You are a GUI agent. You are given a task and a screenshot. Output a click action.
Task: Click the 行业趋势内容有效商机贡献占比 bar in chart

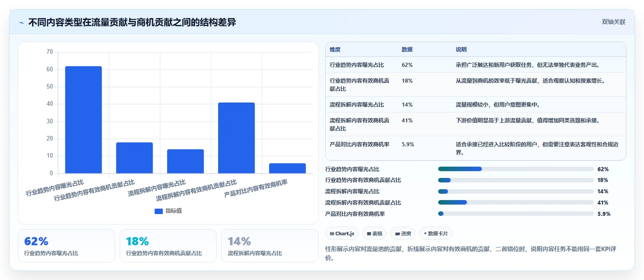[135, 158]
